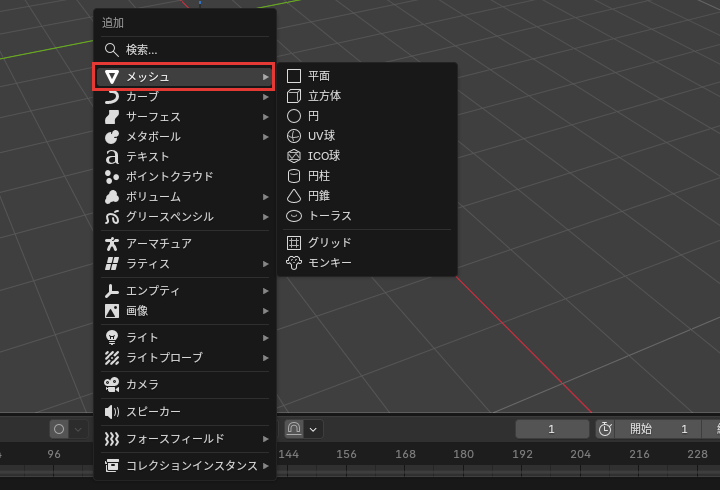Select アーマチュア in the Add menu
Viewport: 720px width, 490px height.
(185, 243)
